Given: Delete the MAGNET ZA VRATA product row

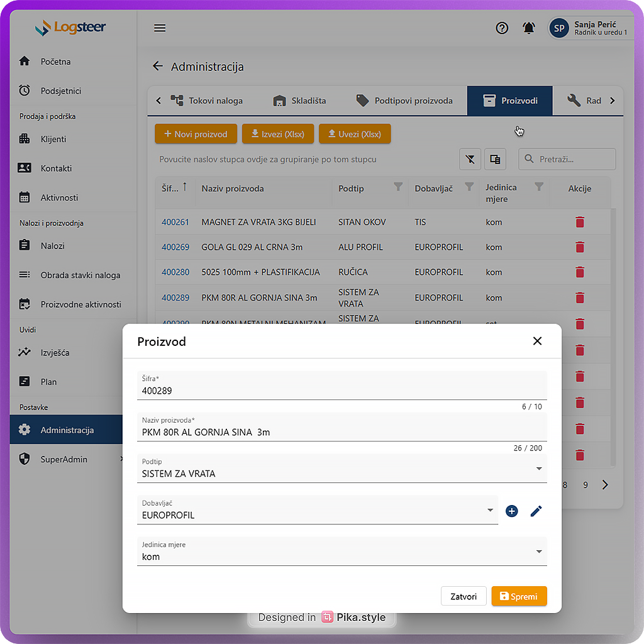Looking at the screenshot, I should point(580,222).
